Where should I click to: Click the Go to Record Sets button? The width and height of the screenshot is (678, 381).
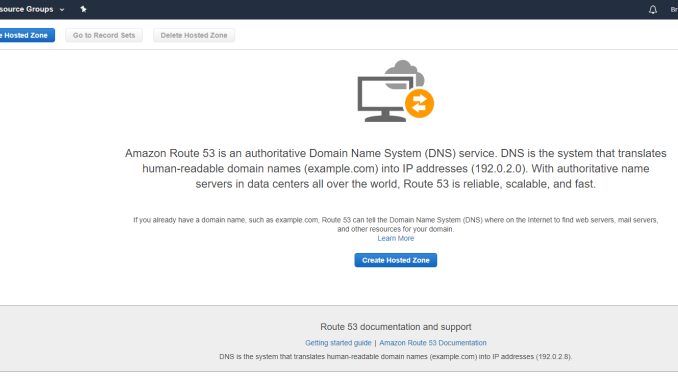pyautogui.click(x=104, y=35)
